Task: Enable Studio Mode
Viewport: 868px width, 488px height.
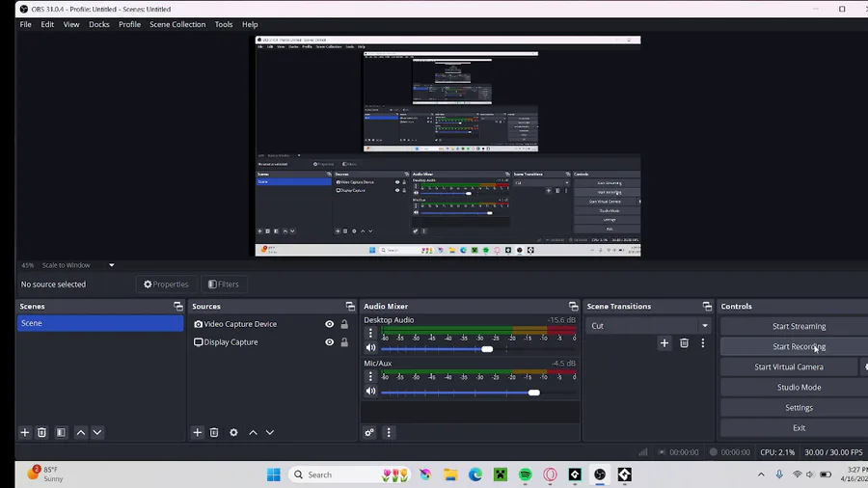Action: 795,388
